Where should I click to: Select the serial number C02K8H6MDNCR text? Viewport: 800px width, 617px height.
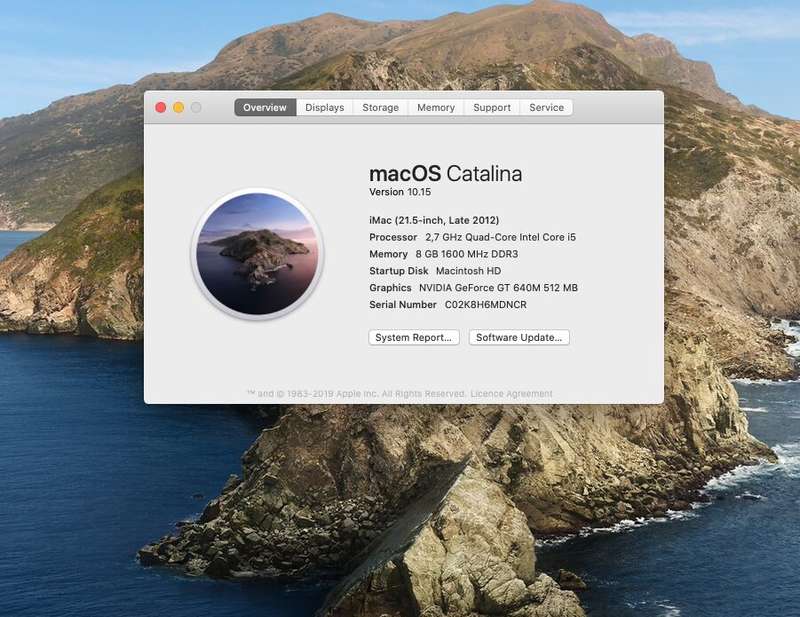coord(486,305)
